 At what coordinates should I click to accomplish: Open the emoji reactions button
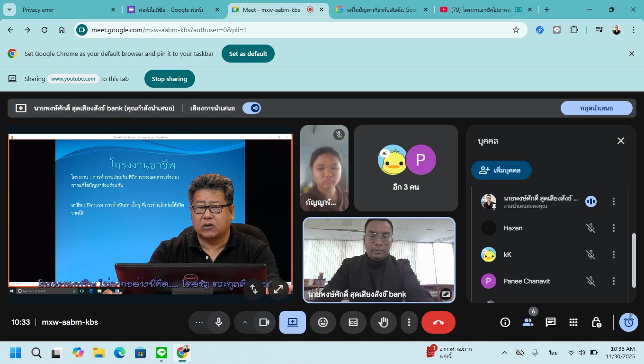323,322
